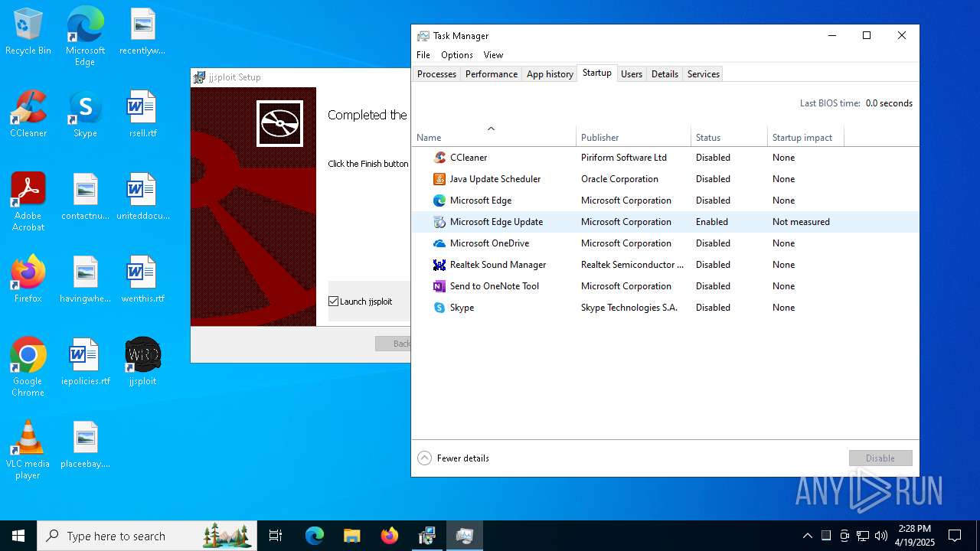Switch to the Performance tab

tap(492, 74)
